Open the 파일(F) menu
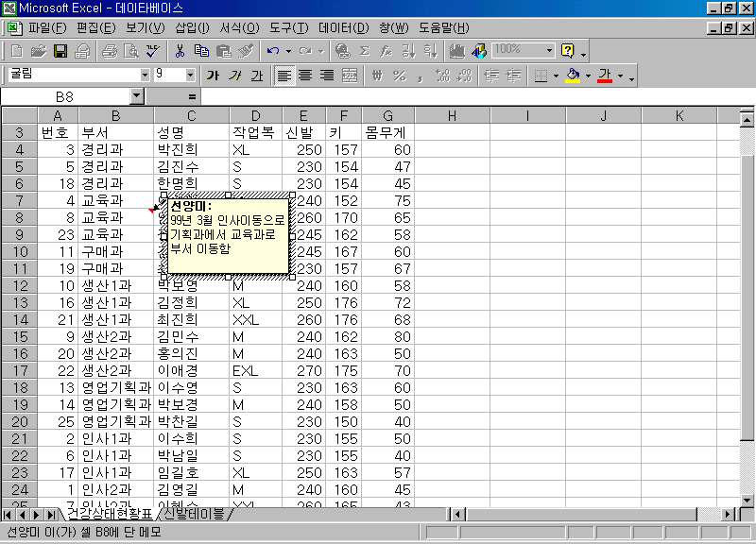Viewport: 756px width, 544px height. (47, 27)
